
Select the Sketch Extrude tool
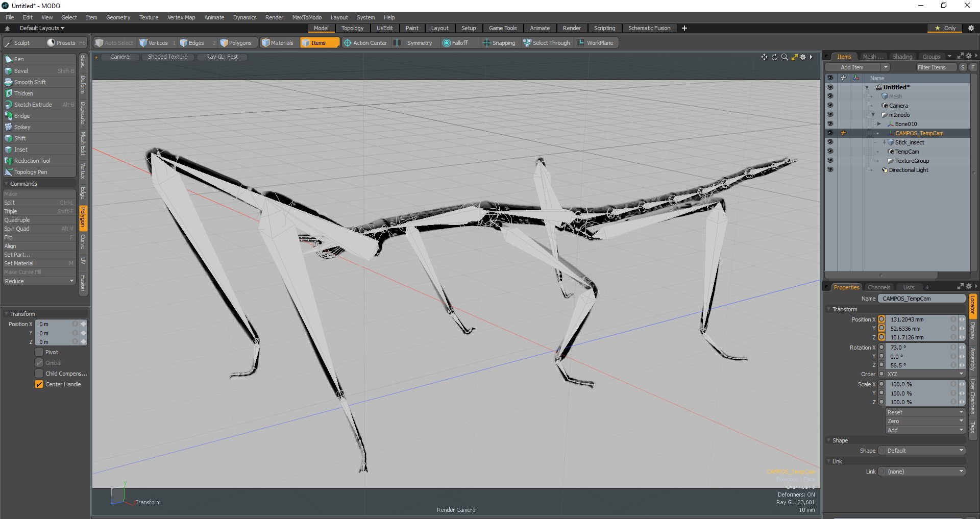[39, 105]
